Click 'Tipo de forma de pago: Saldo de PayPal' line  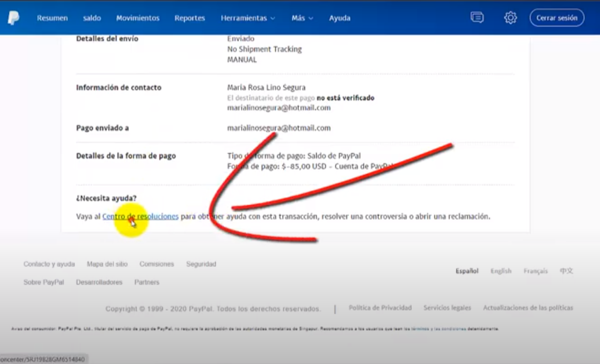coord(294,156)
